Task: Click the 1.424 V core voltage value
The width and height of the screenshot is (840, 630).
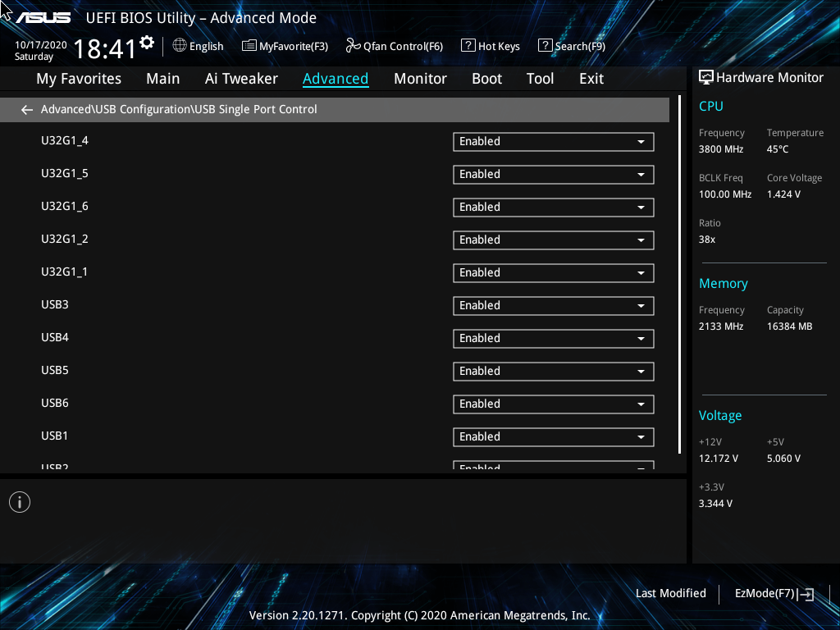Action: point(783,194)
